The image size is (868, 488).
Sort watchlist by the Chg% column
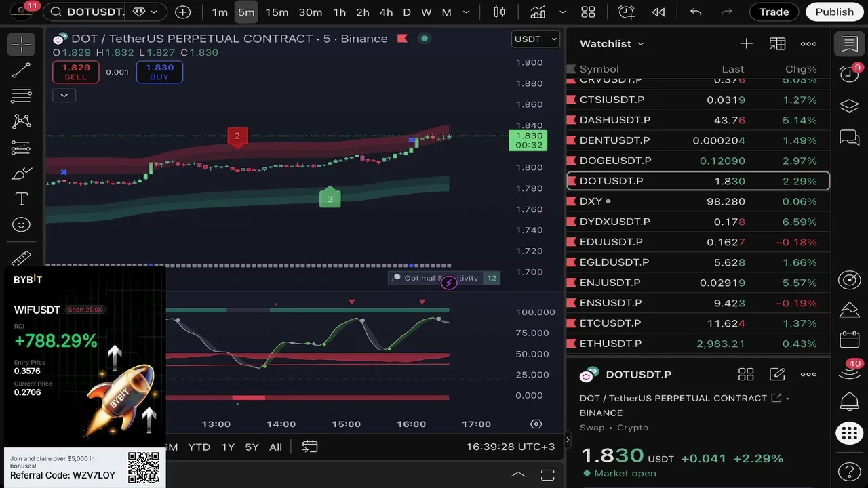pos(801,69)
